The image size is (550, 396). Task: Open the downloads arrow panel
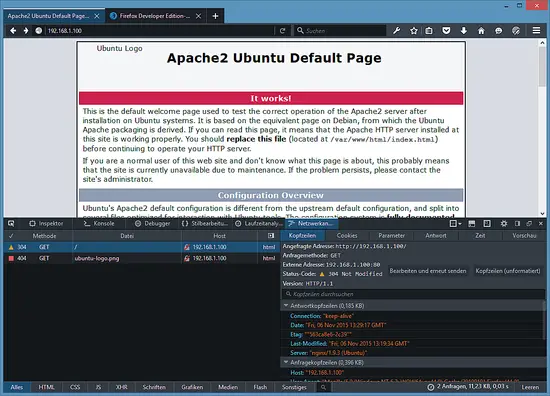464,31
